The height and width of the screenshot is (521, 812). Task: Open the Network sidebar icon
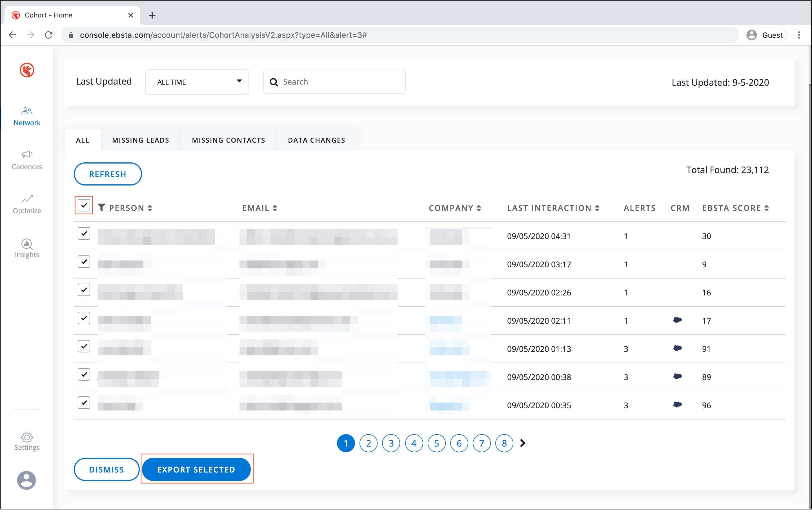coord(27,111)
